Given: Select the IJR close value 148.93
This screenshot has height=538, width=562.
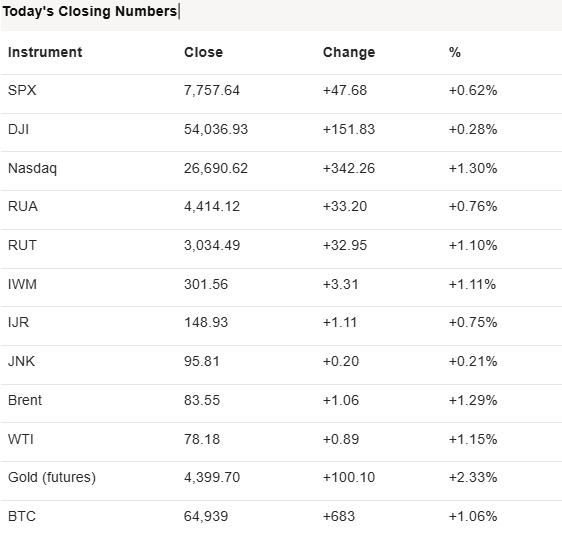Looking at the screenshot, I should click(206, 323).
